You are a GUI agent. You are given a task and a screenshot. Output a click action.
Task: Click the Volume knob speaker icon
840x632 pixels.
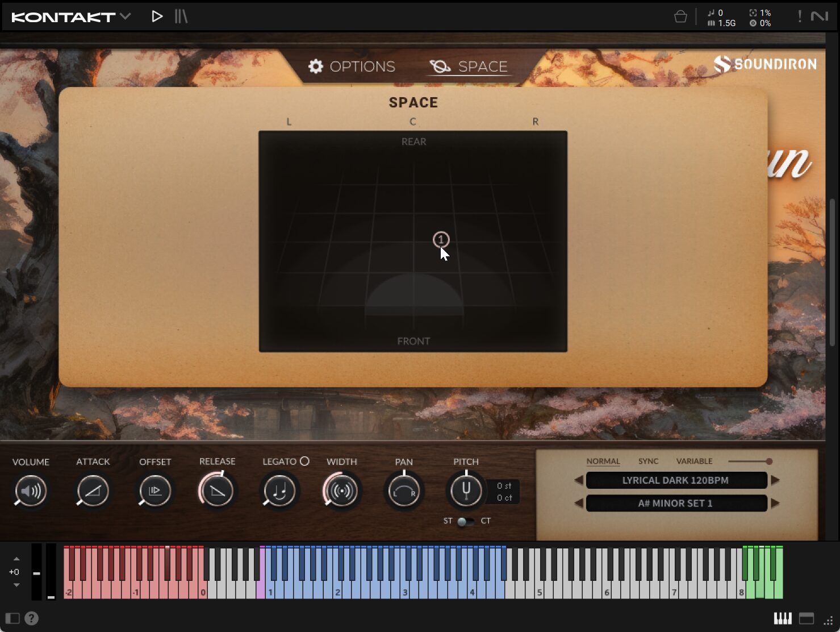tap(31, 491)
